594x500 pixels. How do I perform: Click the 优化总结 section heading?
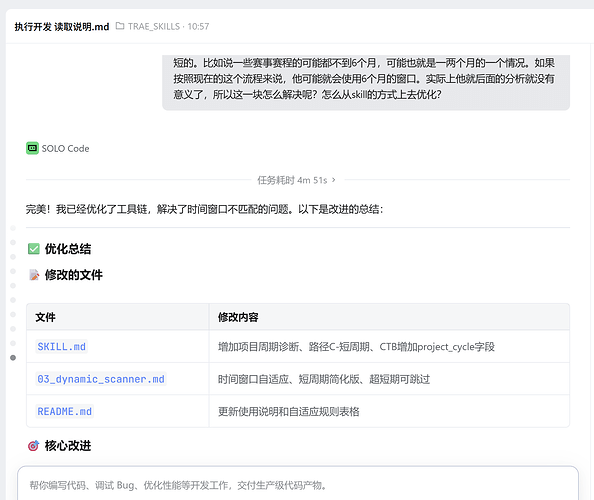pos(68,249)
